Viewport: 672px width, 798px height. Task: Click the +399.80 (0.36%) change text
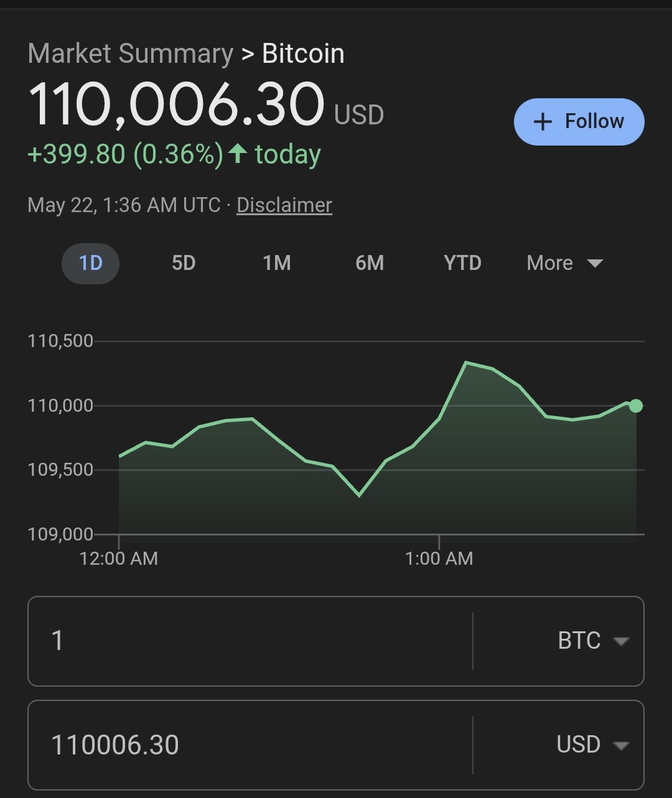tap(125, 154)
